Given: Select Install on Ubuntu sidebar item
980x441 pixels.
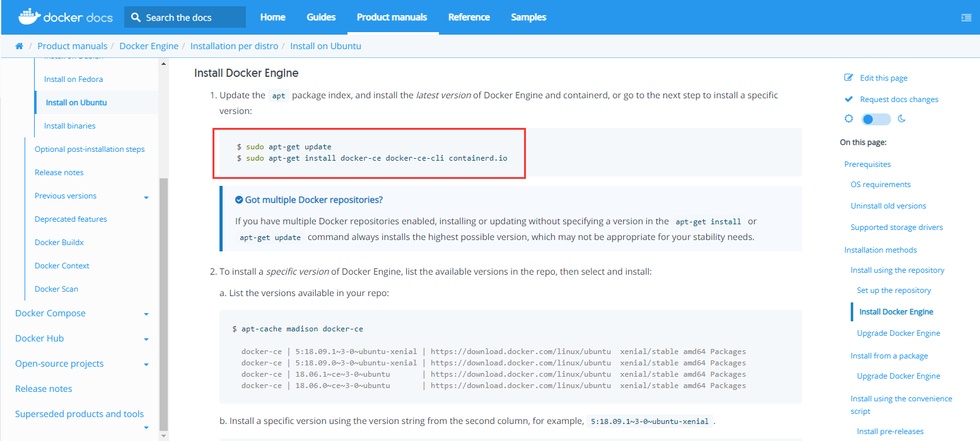Looking at the screenshot, I should click(76, 103).
